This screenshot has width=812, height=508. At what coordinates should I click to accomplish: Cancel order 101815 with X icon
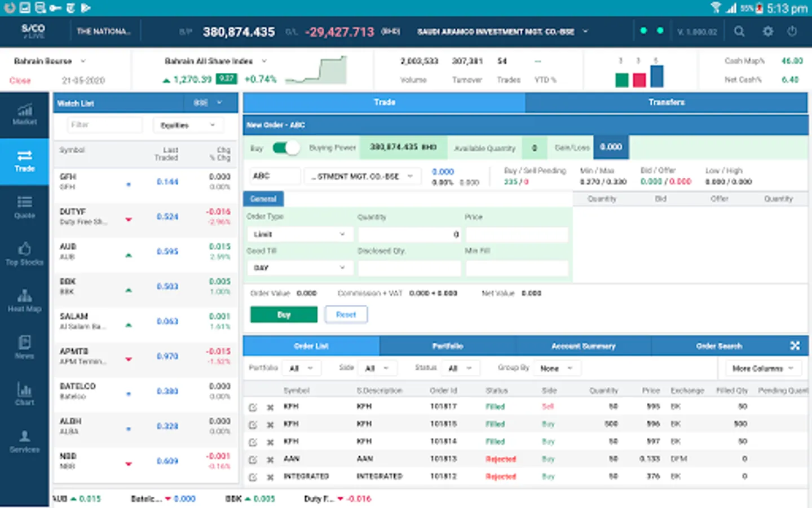[270, 424]
